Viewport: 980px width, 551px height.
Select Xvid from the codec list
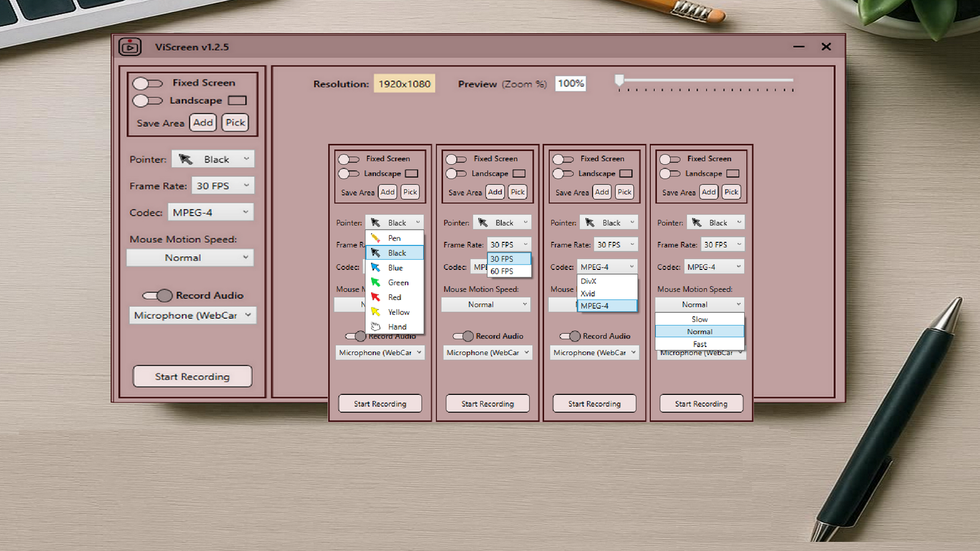[x=587, y=294]
